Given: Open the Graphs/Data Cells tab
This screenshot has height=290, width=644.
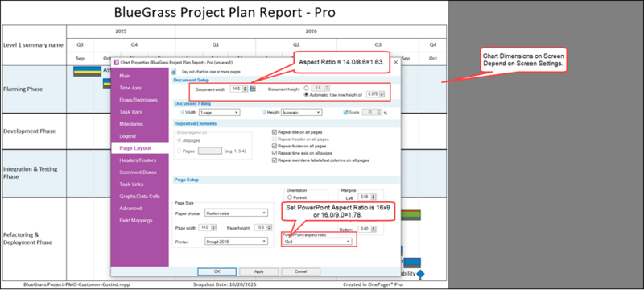Looking at the screenshot, I should coord(139,197).
